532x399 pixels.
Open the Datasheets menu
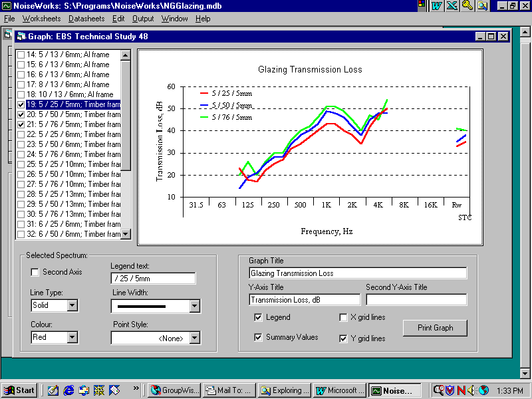coord(86,19)
